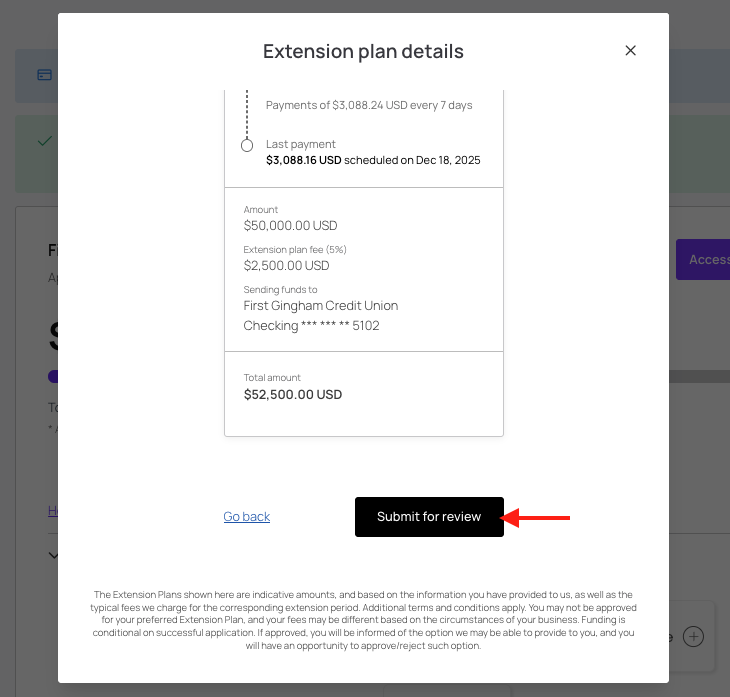Click the Extension plan fee $2,500.00 USD value
The image size is (730, 697).
(286, 265)
